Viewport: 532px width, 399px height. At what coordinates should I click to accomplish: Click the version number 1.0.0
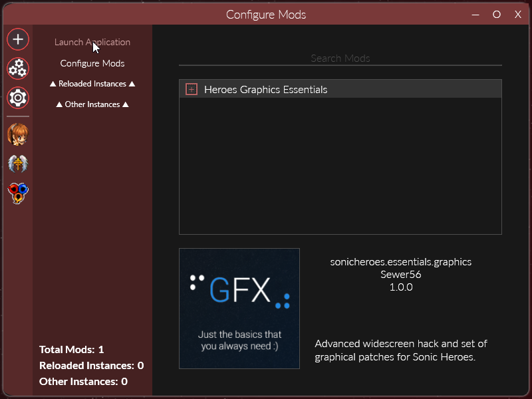(x=401, y=287)
